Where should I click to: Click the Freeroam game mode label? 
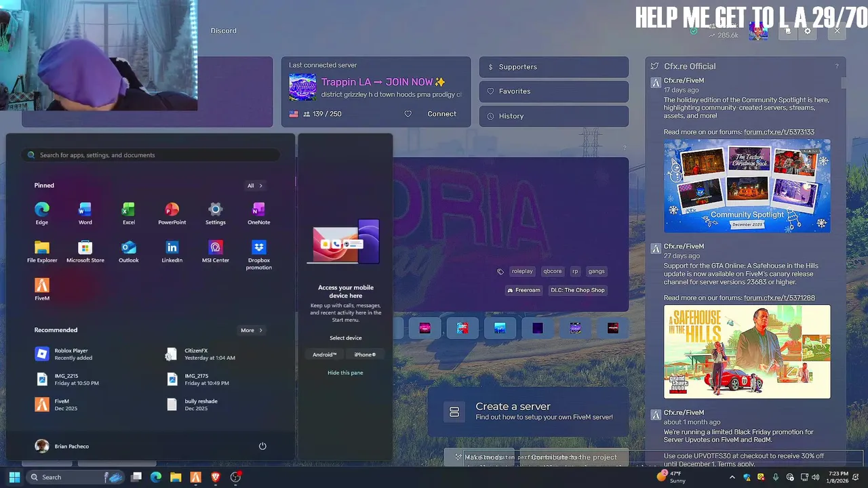point(524,290)
